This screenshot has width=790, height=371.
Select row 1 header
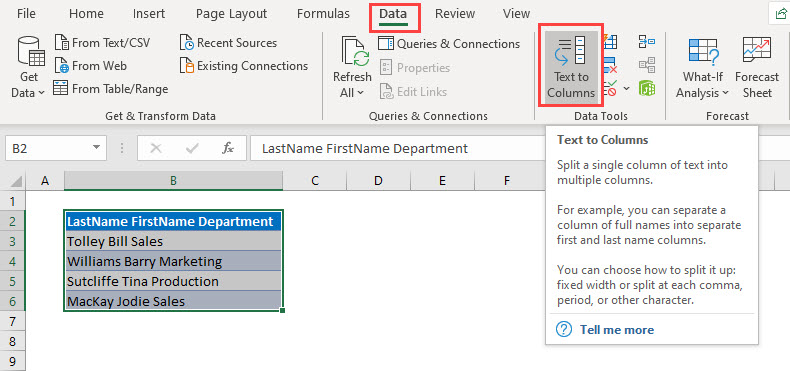tap(13, 201)
